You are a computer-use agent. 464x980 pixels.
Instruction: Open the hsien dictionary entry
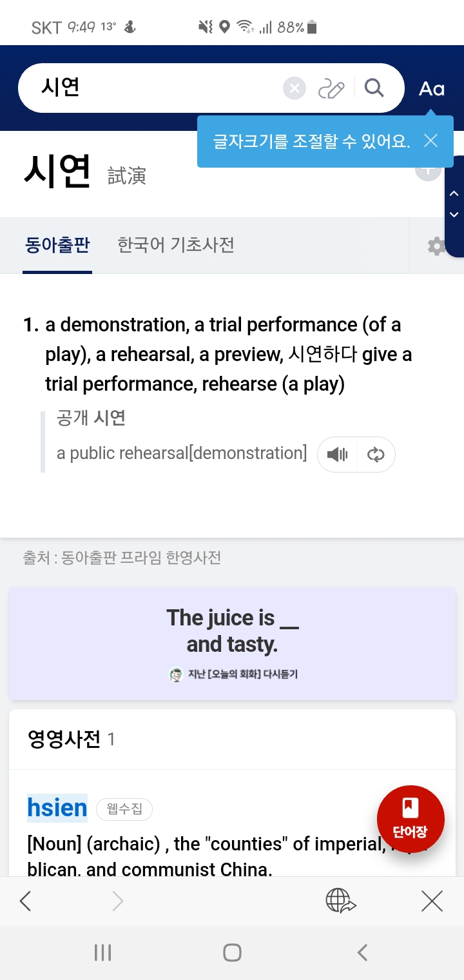point(57,807)
